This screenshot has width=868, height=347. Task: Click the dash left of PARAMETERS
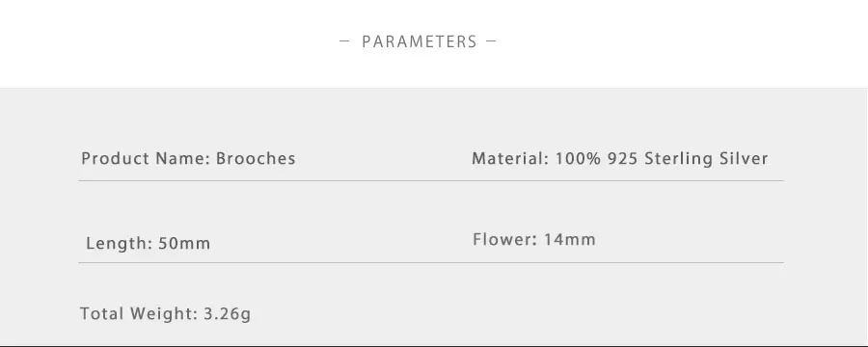(344, 41)
